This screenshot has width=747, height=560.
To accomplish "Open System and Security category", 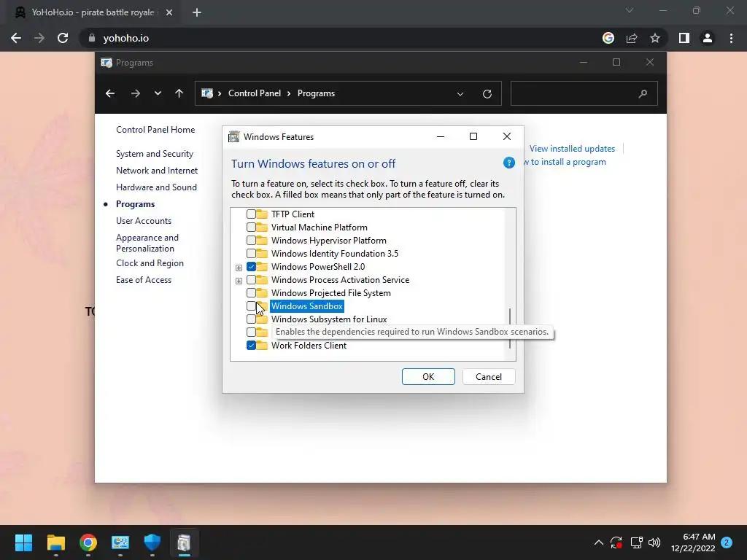I will 155,154.
